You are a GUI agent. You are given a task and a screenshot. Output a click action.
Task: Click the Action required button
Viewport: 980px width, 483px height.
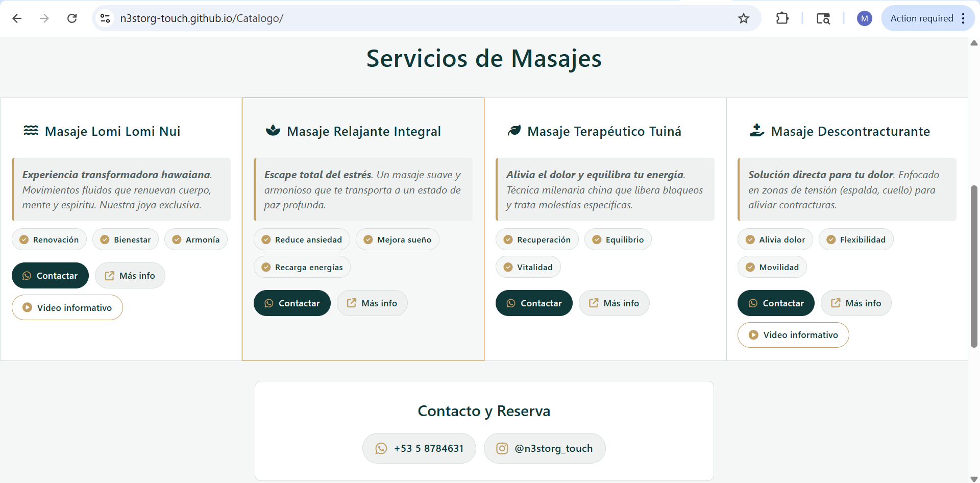921,18
